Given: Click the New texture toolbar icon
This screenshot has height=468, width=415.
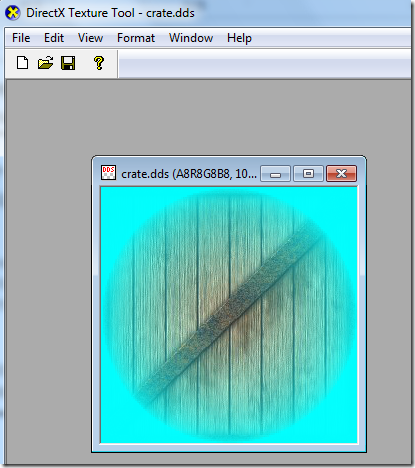Looking at the screenshot, I should coord(22,63).
